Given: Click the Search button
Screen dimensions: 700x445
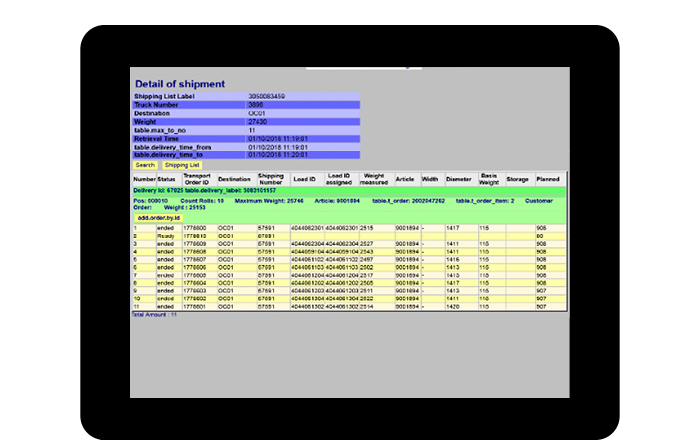Looking at the screenshot, I should click(x=145, y=165).
